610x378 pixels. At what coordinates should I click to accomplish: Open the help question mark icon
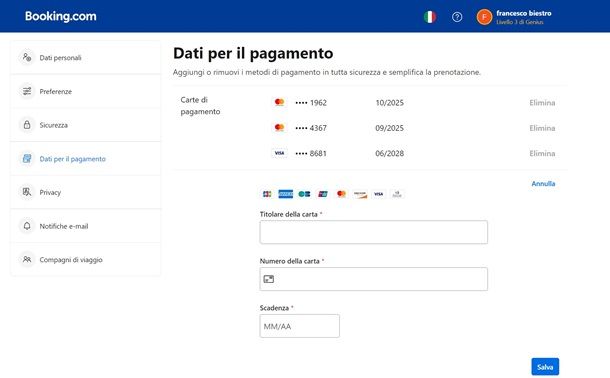click(x=457, y=17)
